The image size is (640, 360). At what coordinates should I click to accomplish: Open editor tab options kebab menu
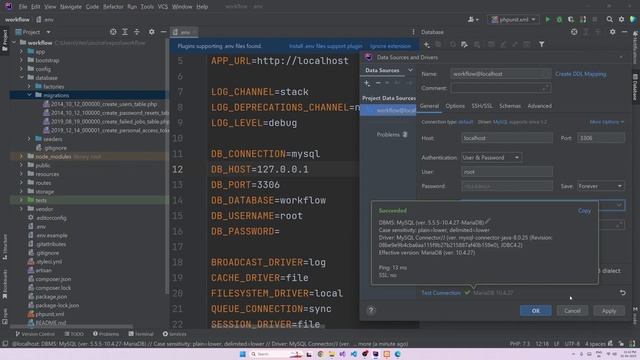tap(413, 32)
